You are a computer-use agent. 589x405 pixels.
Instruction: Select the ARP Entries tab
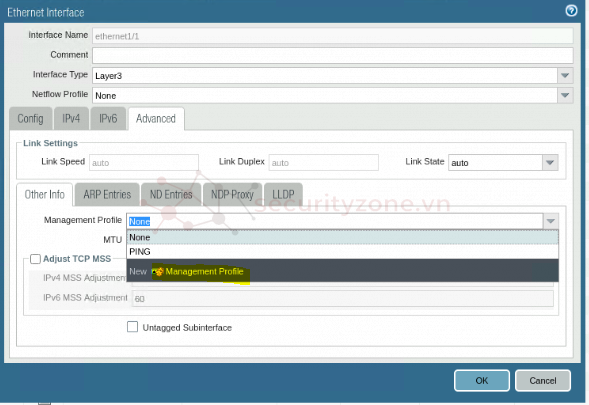click(x=107, y=194)
